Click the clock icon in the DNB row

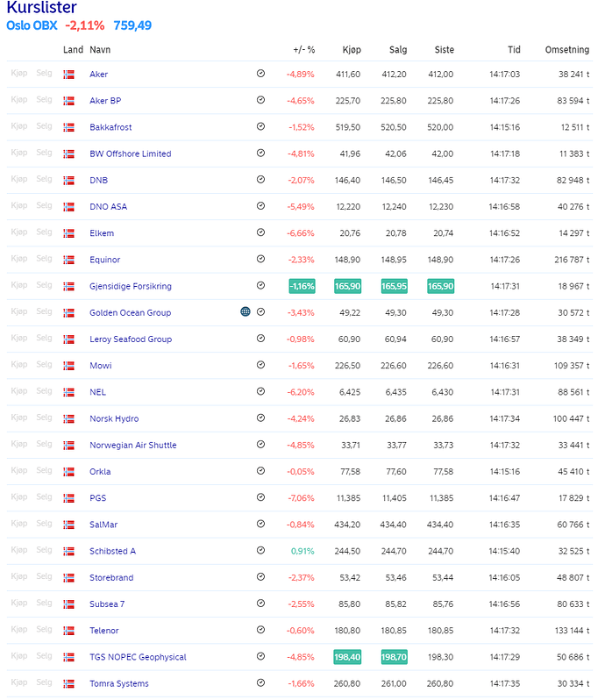pos(261,180)
